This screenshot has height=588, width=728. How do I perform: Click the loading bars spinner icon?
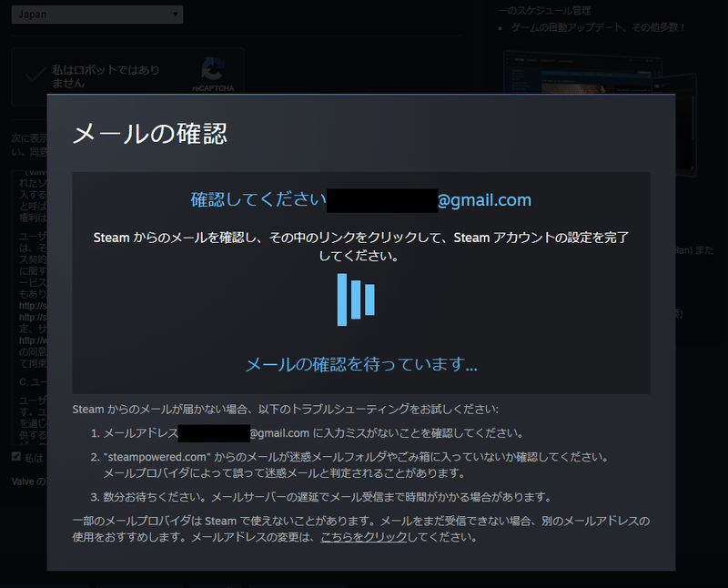[356, 299]
